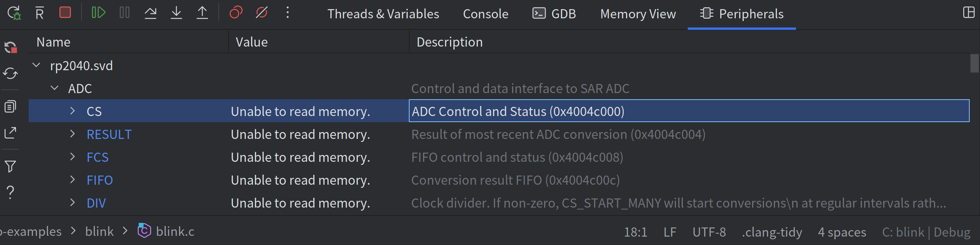980x245 pixels.
Task: Resume program execution
Action: [98, 13]
